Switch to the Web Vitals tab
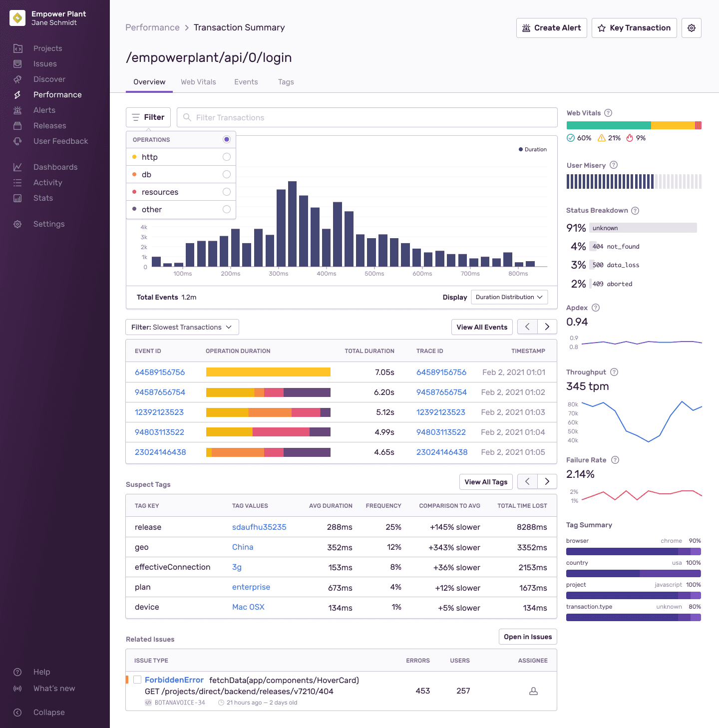719x728 pixels. 198,82
